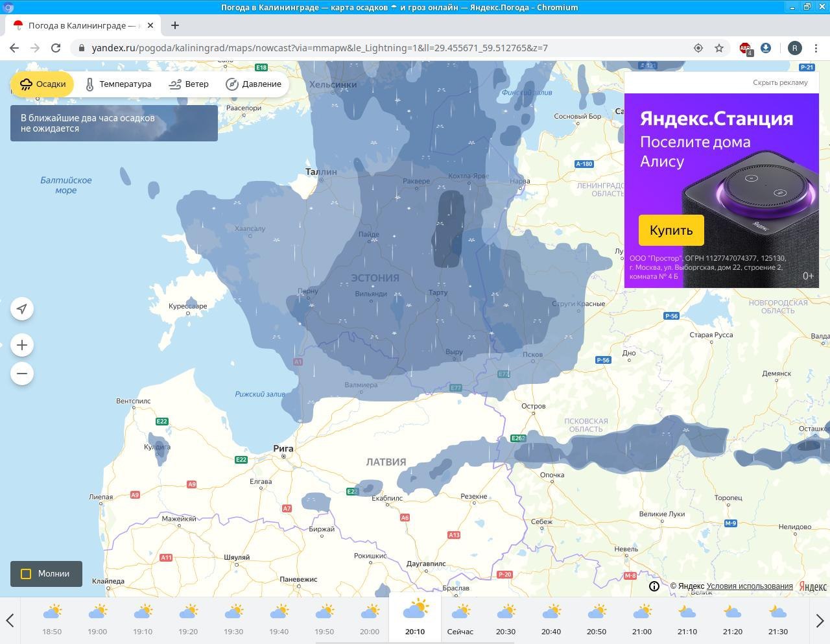Go back to previous page

click(x=14, y=48)
